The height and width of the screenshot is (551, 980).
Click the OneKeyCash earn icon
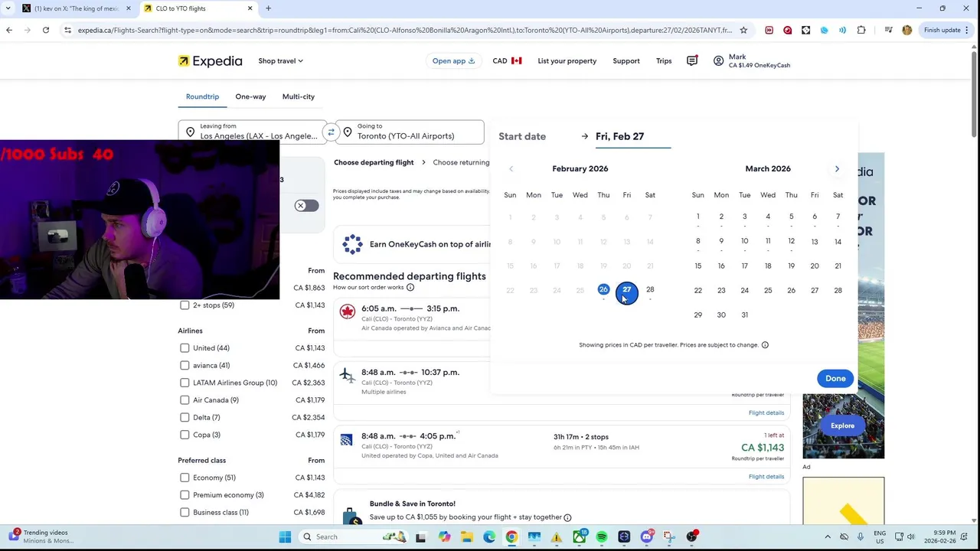coord(352,244)
